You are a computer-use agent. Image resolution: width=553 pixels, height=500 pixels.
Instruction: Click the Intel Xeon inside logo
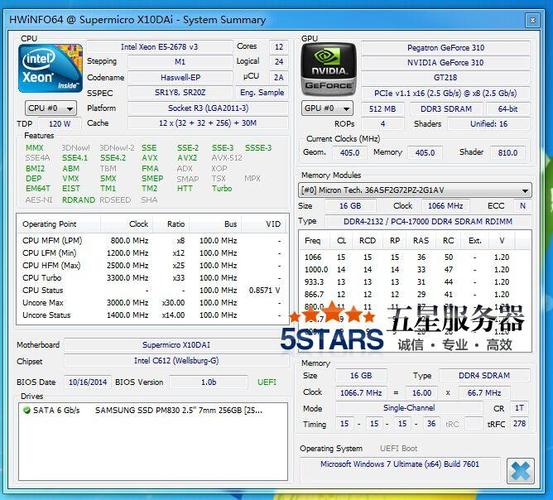tap(50, 68)
